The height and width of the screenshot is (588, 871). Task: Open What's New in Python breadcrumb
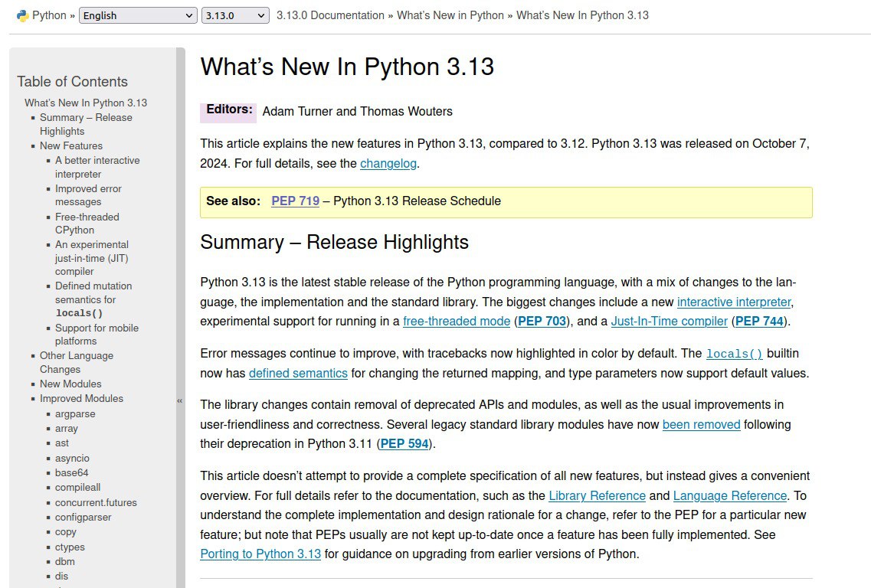(x=450, y=15)
